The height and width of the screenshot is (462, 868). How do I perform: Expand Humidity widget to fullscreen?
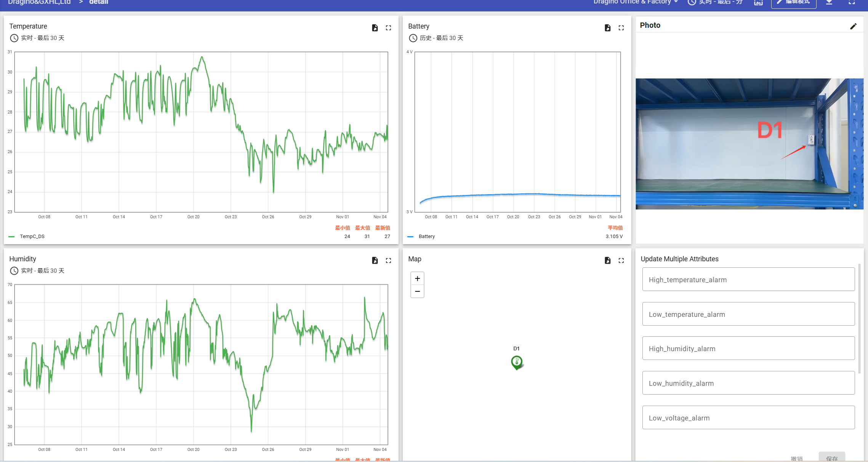click(388, 261)
